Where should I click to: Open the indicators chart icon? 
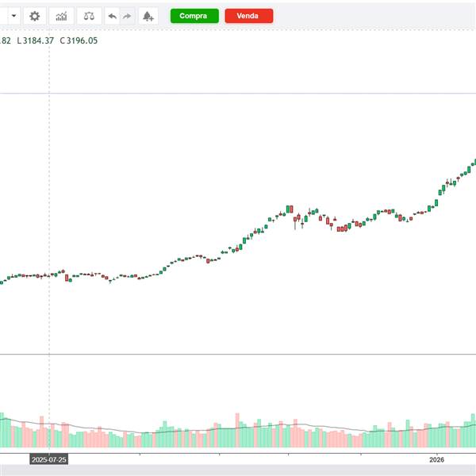coord(61,16)
